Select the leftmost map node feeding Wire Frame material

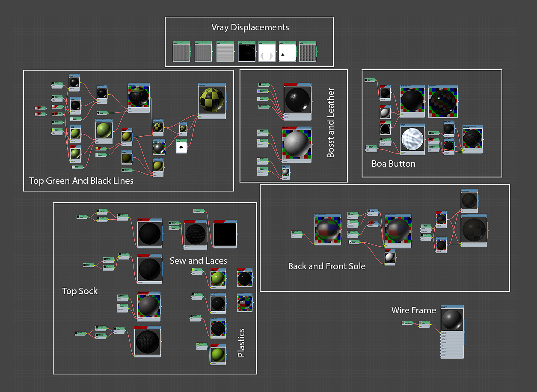(407, 323)
